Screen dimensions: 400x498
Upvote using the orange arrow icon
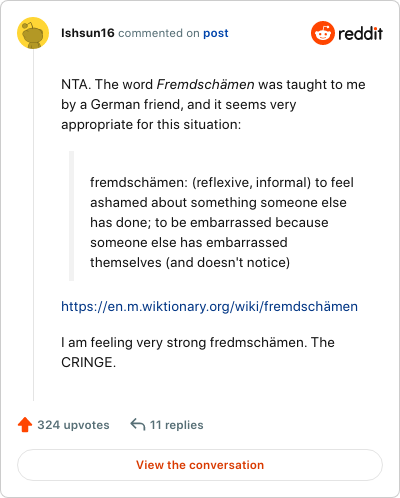[x=25, y=425]
